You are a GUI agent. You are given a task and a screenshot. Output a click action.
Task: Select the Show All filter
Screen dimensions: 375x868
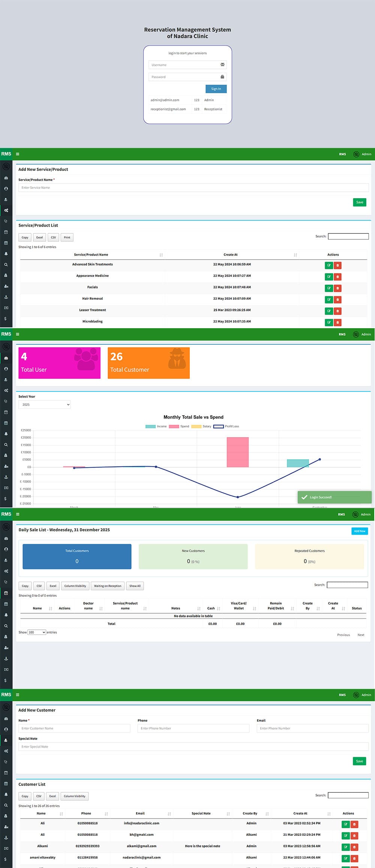(x=135, y=586)
